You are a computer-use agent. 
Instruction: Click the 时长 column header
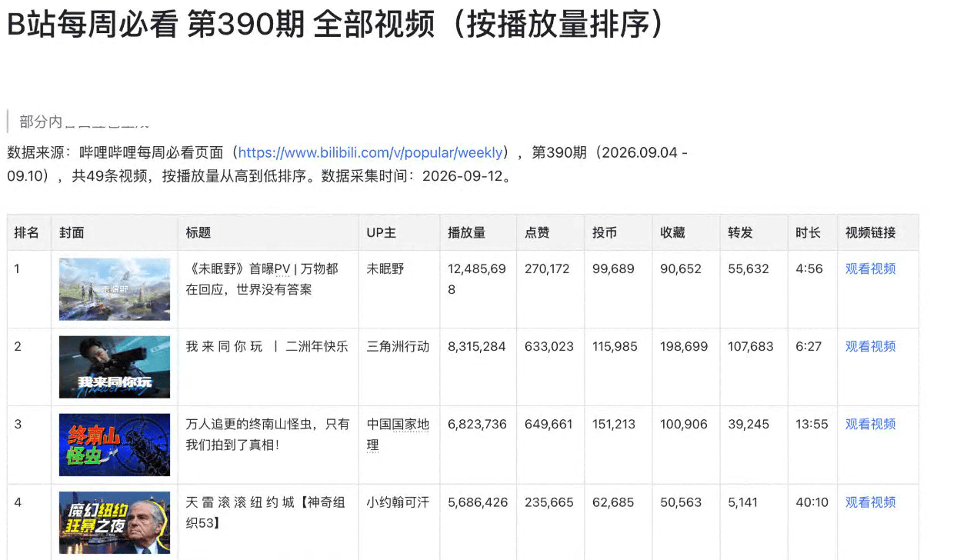pos(808,232)
